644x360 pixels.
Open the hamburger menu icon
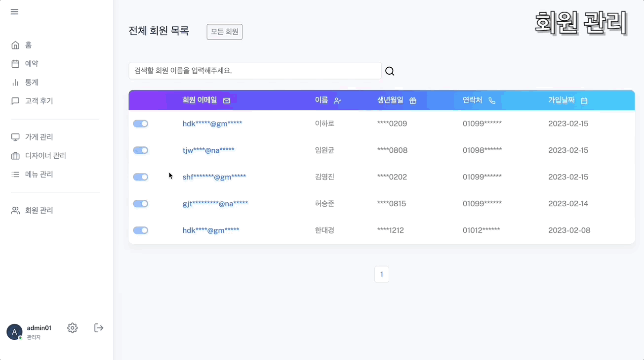tap(14, 12)
